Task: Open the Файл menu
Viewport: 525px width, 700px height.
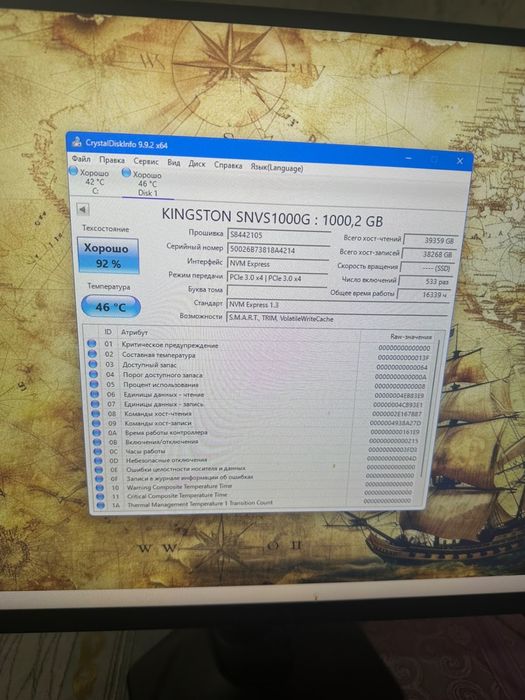Action: (x=81, y=158)
